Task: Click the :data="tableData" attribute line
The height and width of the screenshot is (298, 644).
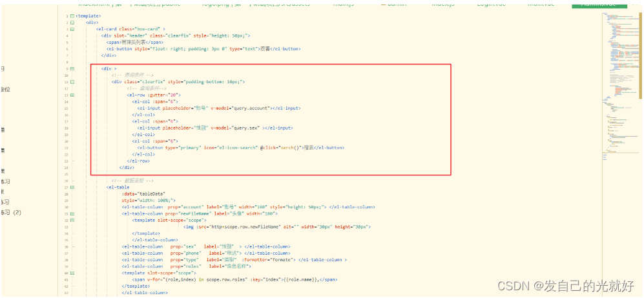Action: click(x=143, y=194)
